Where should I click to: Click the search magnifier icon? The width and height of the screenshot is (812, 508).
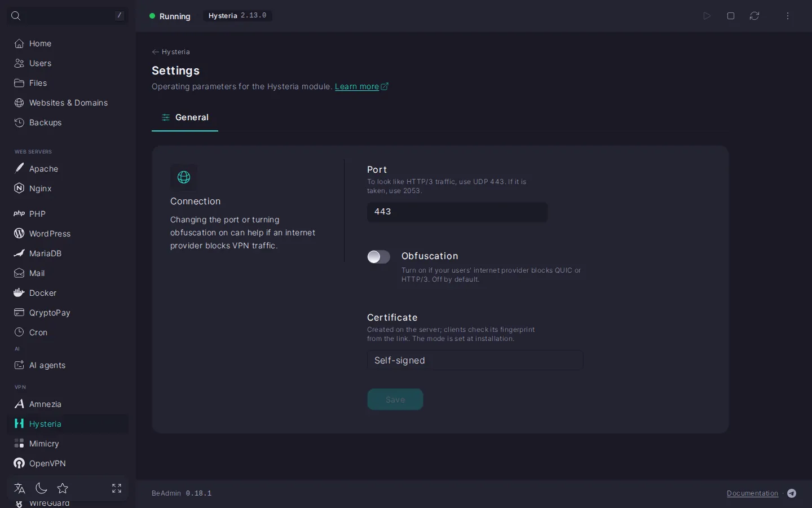click(16, 16)
